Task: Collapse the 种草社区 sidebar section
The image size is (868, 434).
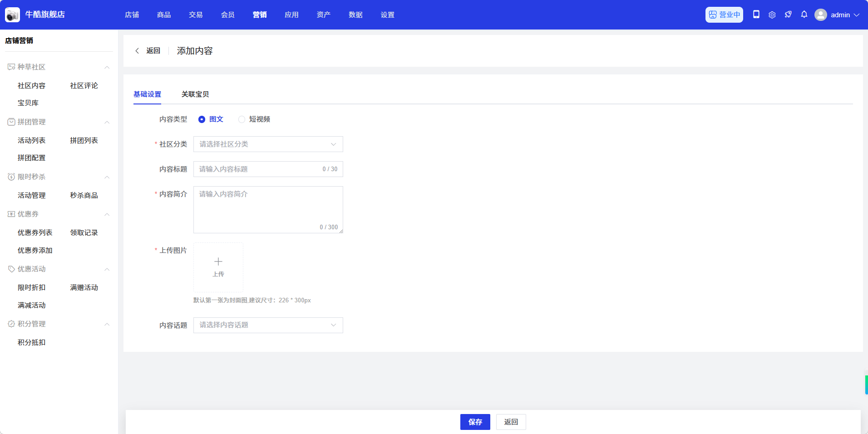Action: [x=107, y=67]
